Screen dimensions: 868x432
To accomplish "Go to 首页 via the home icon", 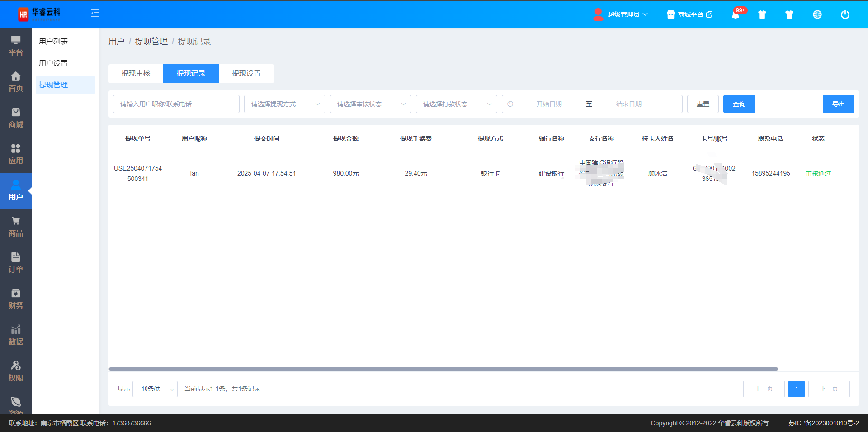I will [x=16, y=82].
